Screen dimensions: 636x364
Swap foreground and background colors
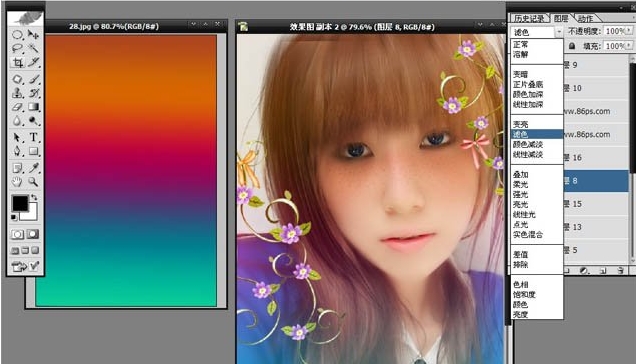click(34, 197)
